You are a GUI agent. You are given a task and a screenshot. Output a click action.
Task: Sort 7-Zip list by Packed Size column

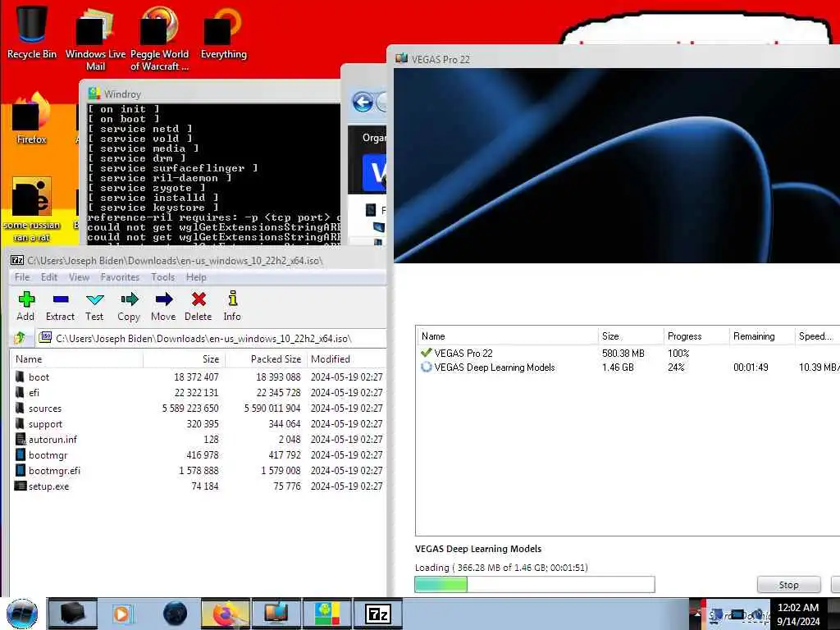(266, 359)
